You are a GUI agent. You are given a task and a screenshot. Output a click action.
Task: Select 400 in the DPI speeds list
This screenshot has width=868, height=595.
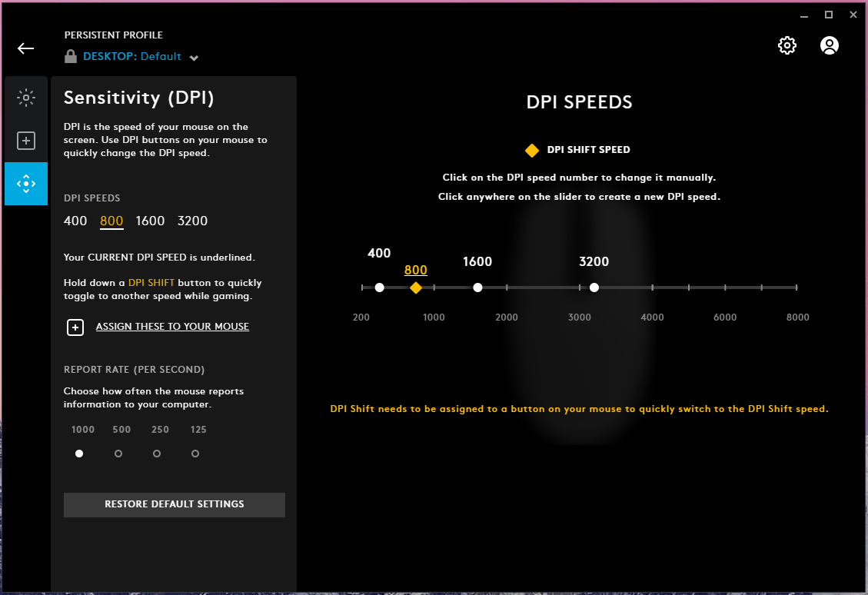75,221
